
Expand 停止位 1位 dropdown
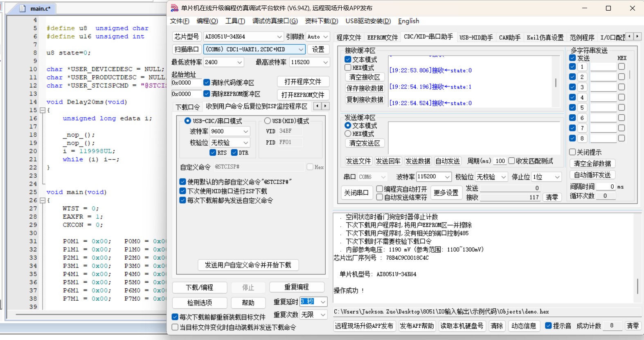point(557,177)
